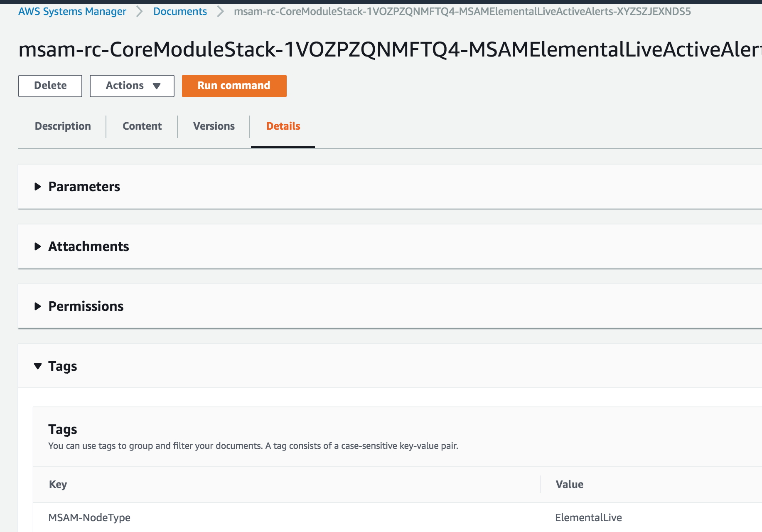Image resolution: width=762 pixels, height=532 pixels.
Task: Switch to the Description tab
Action: 63,126
